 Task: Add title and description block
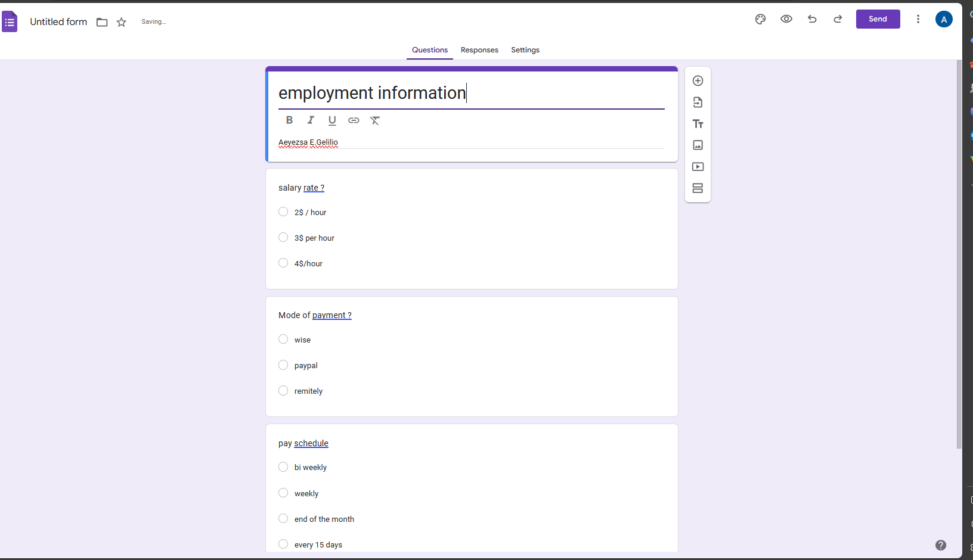tap(698, 124)
